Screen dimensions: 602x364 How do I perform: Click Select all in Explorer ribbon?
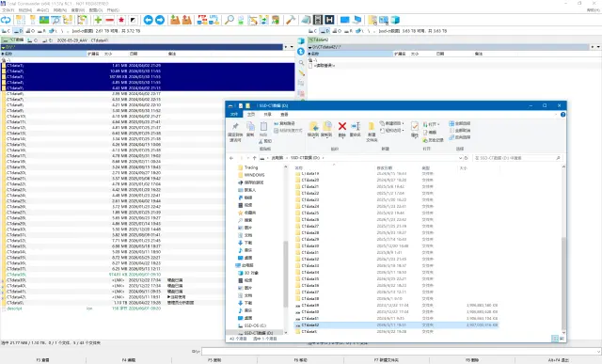460,123
